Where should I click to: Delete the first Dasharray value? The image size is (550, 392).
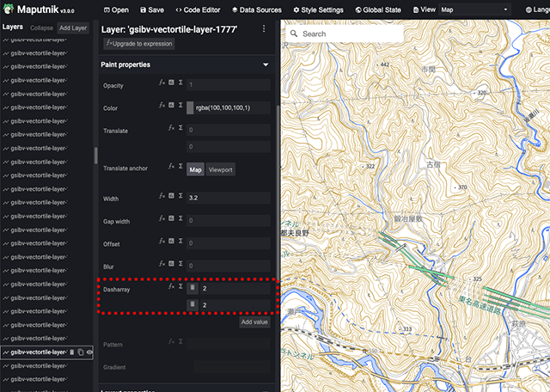point(192,289)
